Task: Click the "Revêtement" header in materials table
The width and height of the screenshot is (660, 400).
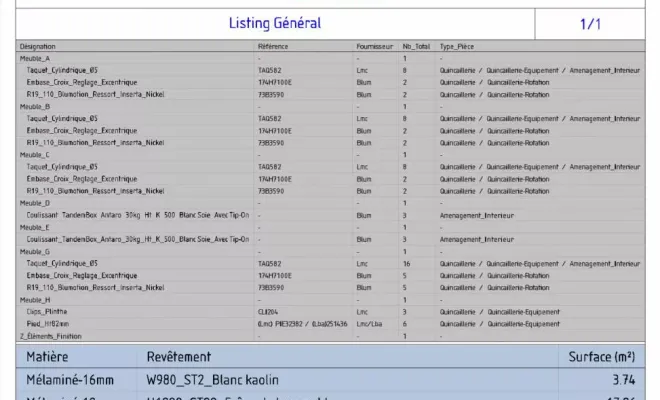Action: click(178, 357)
